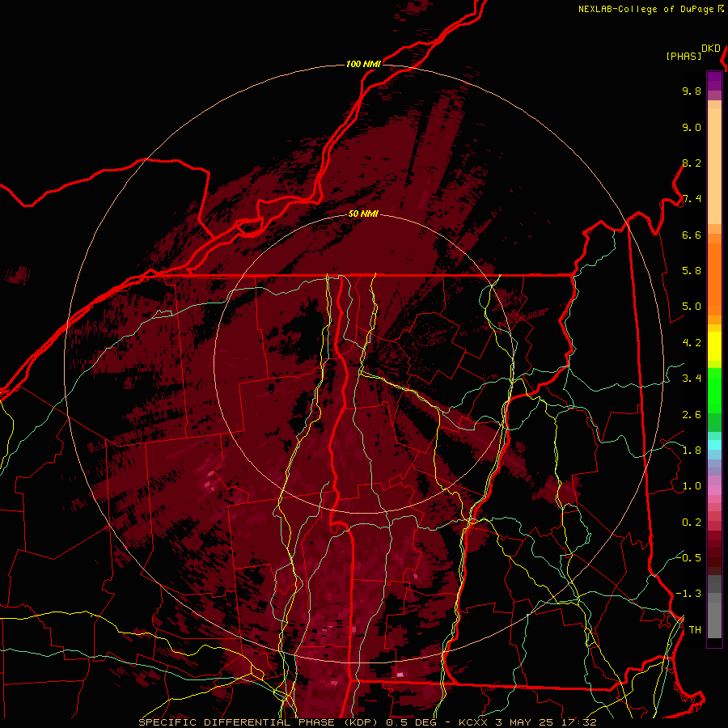Pick the bright green color bar segment
This screenshot has width=728, height=728.
[x=714, y=392]
